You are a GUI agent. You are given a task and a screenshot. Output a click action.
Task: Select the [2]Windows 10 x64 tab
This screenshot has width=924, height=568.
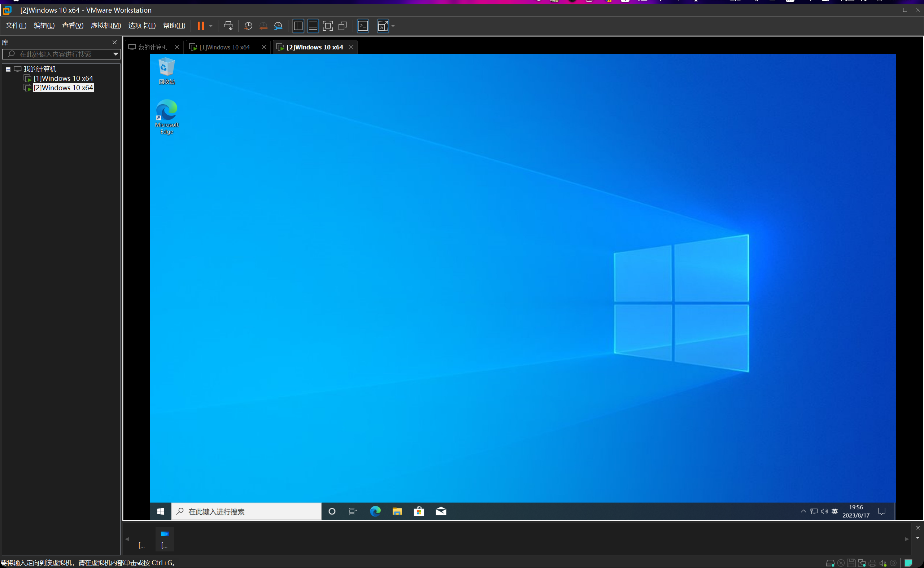[x=315, y=47]
